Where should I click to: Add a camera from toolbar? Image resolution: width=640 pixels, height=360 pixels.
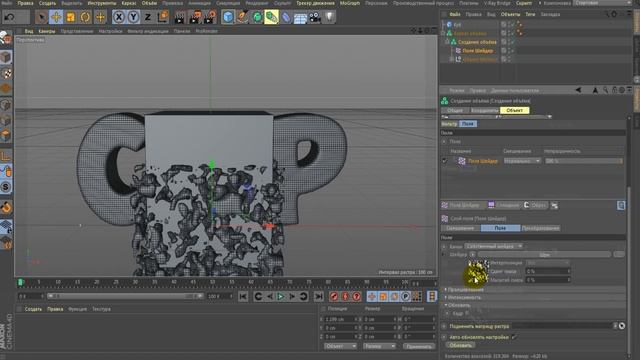[x=315, y=17]
